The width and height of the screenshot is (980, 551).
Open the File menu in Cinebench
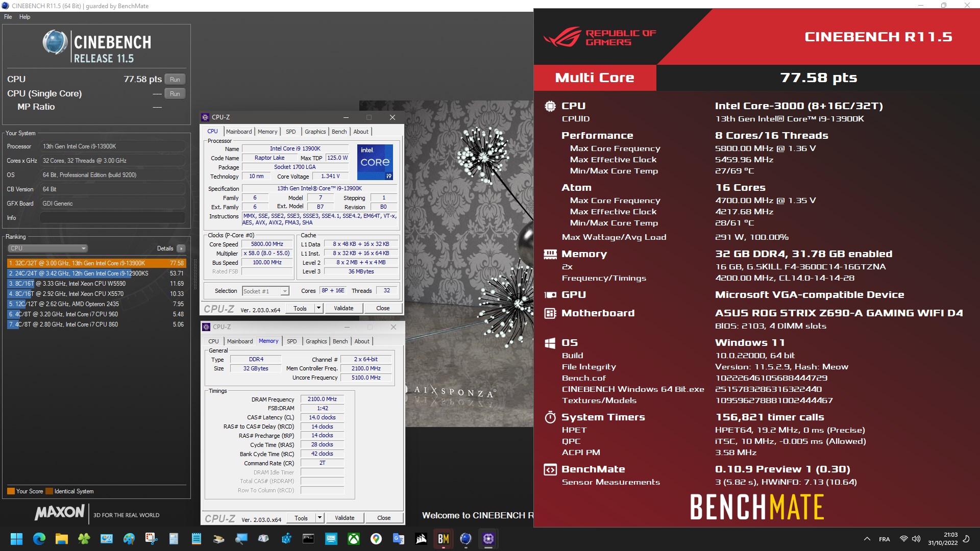[x=8, y=17]
